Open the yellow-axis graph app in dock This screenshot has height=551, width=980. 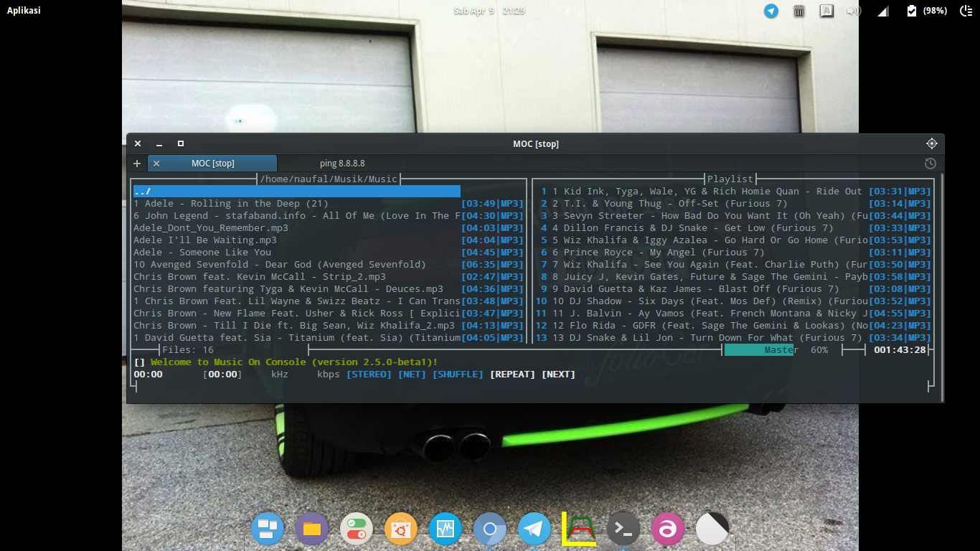579,529
